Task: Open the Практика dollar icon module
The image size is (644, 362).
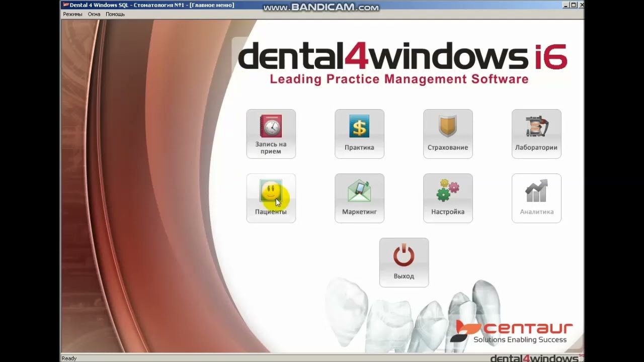Action: (x=359, y=134)
